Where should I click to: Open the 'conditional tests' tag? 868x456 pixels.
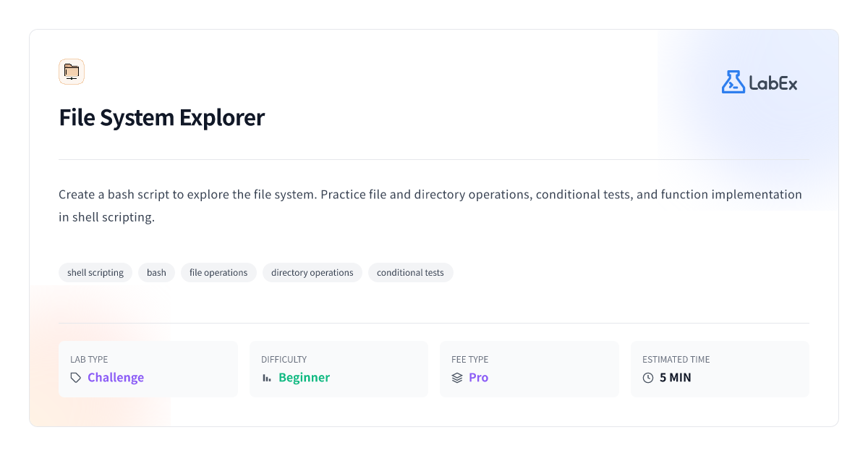tap(410, 273)
